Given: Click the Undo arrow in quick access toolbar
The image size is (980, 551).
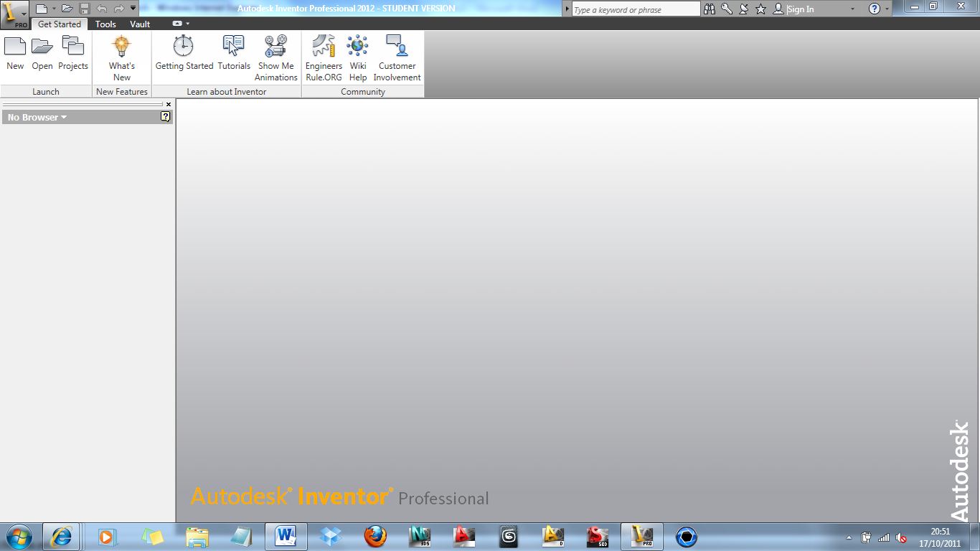Looking at the screenshot, I should (102, 9).
